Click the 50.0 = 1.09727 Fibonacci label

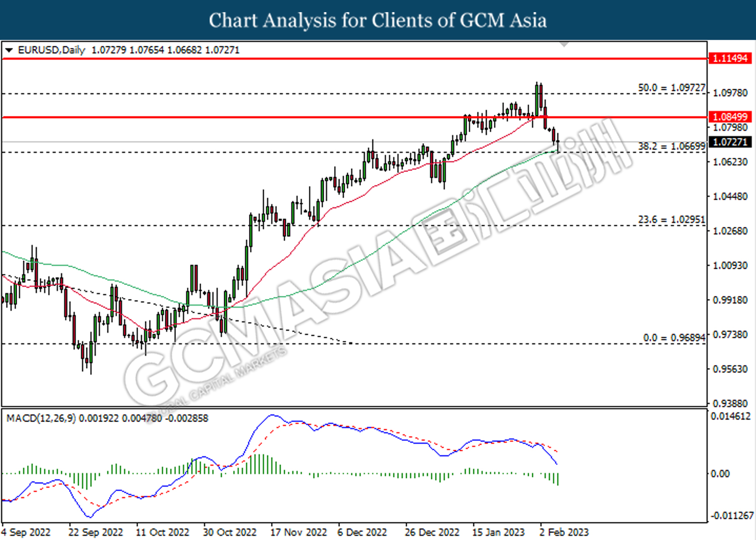(x=672, y=88)
